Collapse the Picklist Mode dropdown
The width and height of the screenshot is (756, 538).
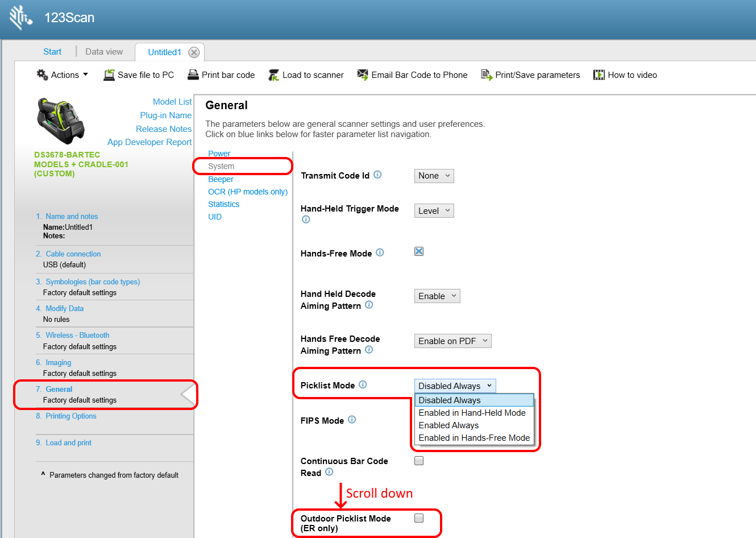[x=455, y=386]
